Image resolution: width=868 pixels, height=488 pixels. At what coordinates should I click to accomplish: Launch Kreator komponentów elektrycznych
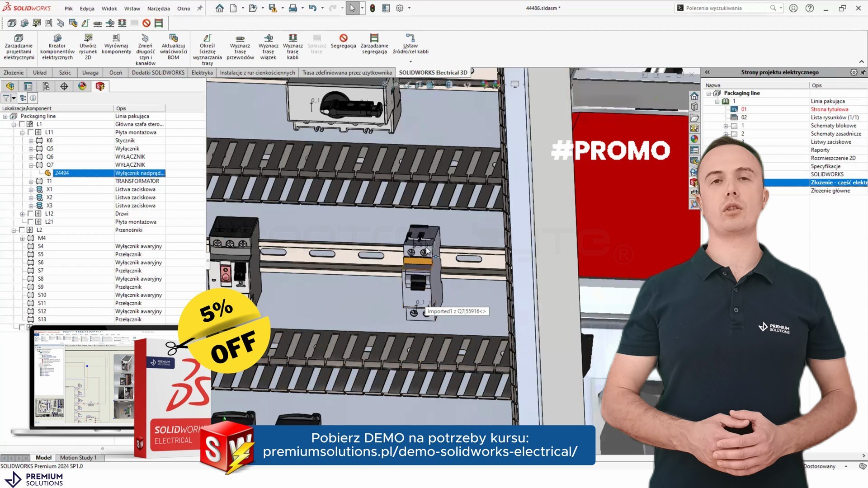[x=57, y=47]
